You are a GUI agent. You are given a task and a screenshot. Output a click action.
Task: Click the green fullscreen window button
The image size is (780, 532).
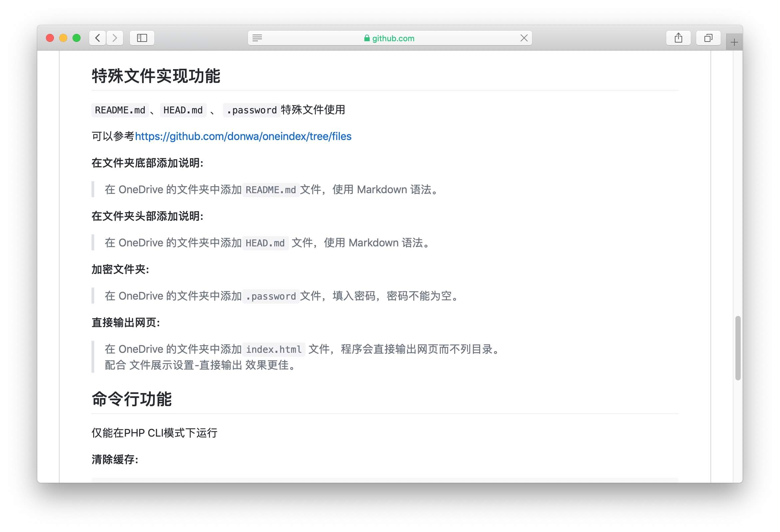[x=77, y=38]
